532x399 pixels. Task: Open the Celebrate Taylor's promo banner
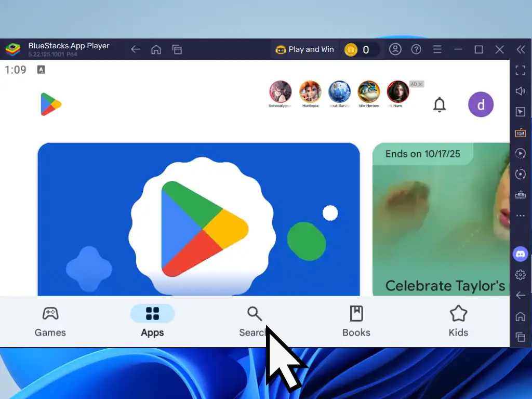(441, 219)
